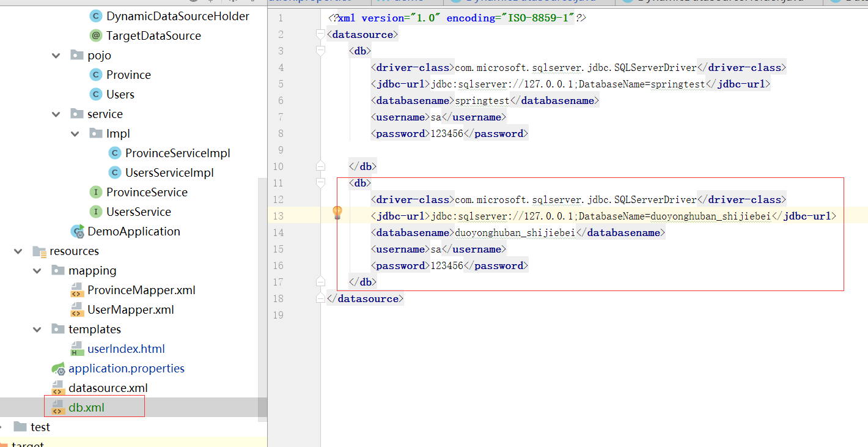Select ProvinceServiceImpl in the tree
The width and height of the screenshot is (868, 447).
tap(178, 153)
